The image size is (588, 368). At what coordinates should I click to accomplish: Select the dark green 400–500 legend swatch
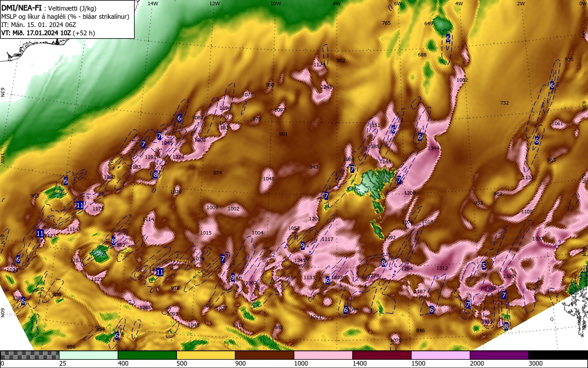(147, 355)
